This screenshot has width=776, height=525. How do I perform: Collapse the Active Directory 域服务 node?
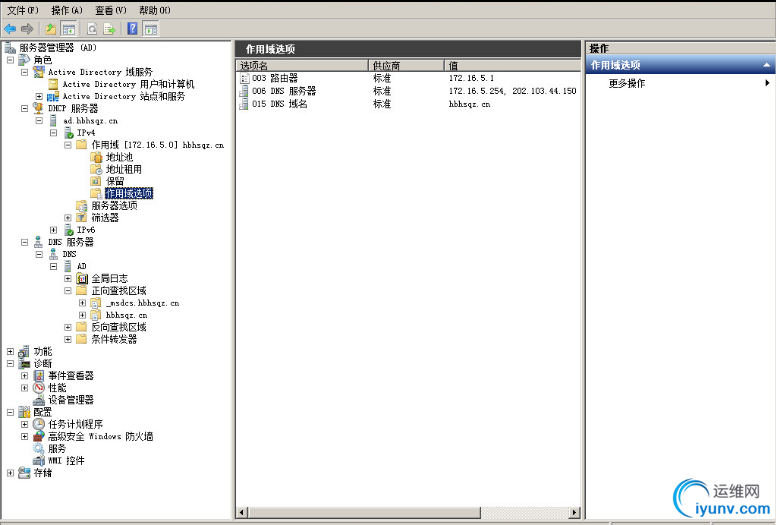click(25, 72)
